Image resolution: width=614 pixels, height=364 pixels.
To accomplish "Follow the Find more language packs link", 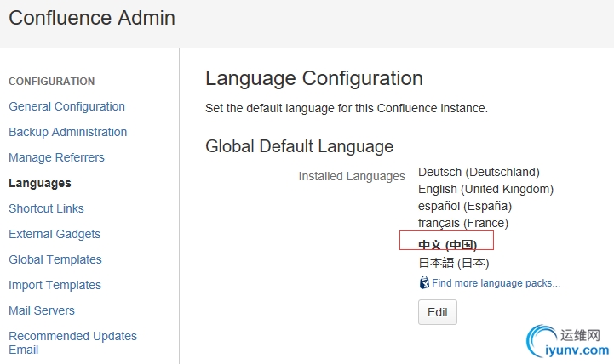I will (496, 282).
